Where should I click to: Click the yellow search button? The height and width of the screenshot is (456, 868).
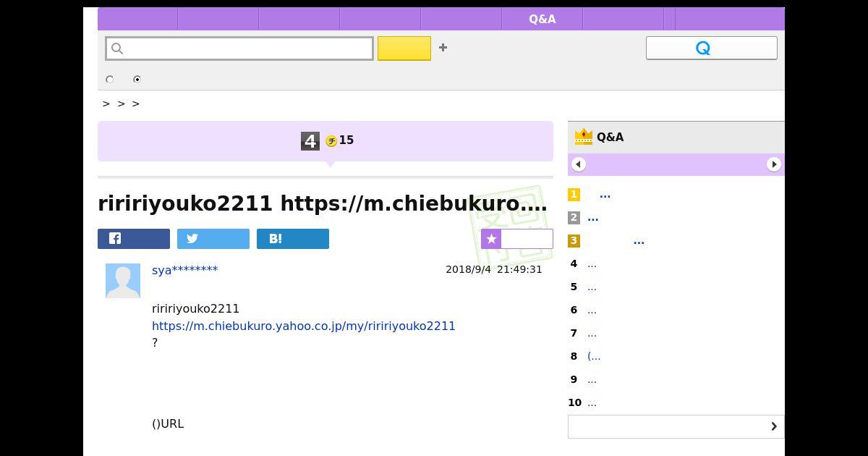tap(404, 48)
